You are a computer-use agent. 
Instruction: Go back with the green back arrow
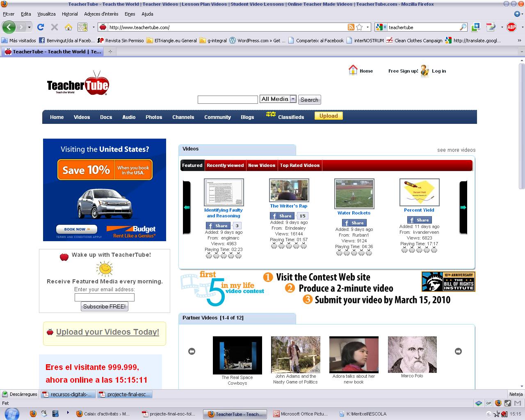pyautogui.click(x=9, y=27)
